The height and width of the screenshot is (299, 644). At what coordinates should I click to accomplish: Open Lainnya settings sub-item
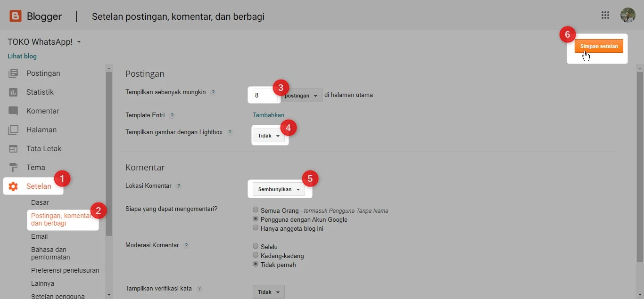point(42,283)
